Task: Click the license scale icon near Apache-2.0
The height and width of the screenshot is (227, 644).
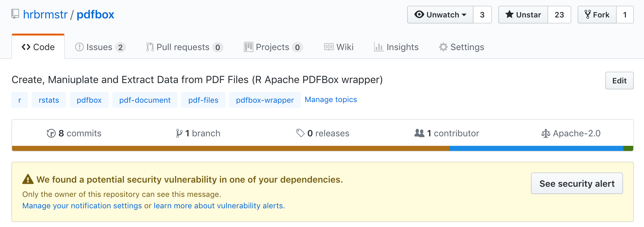Action: [546, 133]
